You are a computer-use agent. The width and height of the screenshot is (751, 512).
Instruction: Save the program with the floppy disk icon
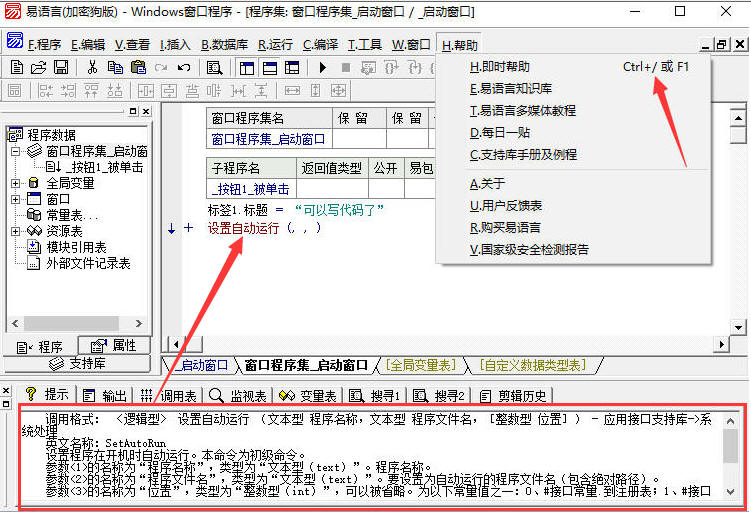tap(61, 68)
